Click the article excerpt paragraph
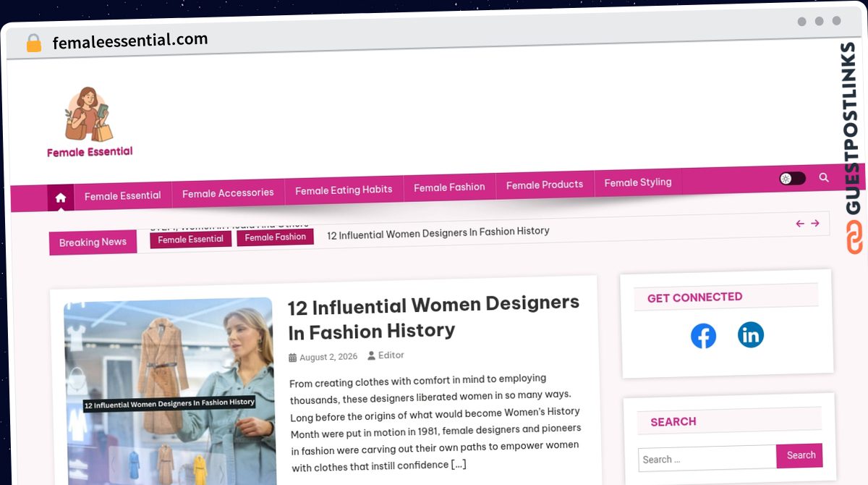Screen dimensions: 868x485 pos(435,422)
